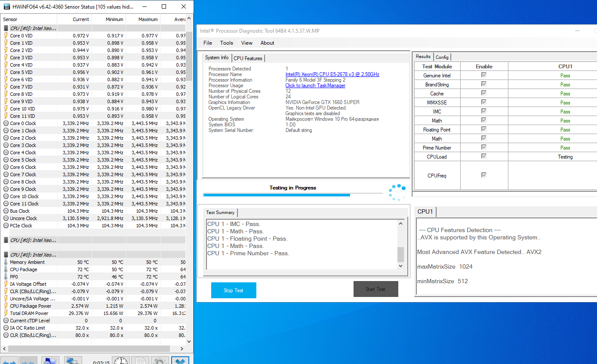The height and width of the screenshot is (364, 597).
Task: Click the clock icon beside PCIe Clock
Action: point(6,226)
